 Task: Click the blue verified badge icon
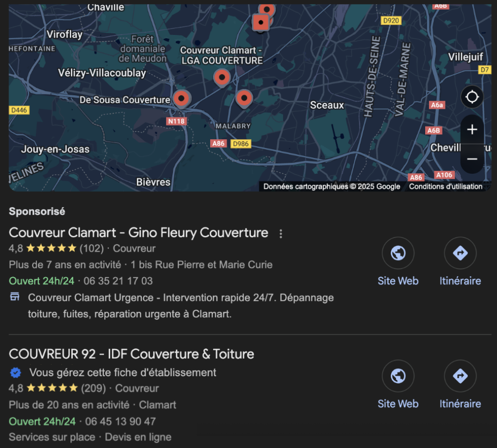tap(16, 373)
